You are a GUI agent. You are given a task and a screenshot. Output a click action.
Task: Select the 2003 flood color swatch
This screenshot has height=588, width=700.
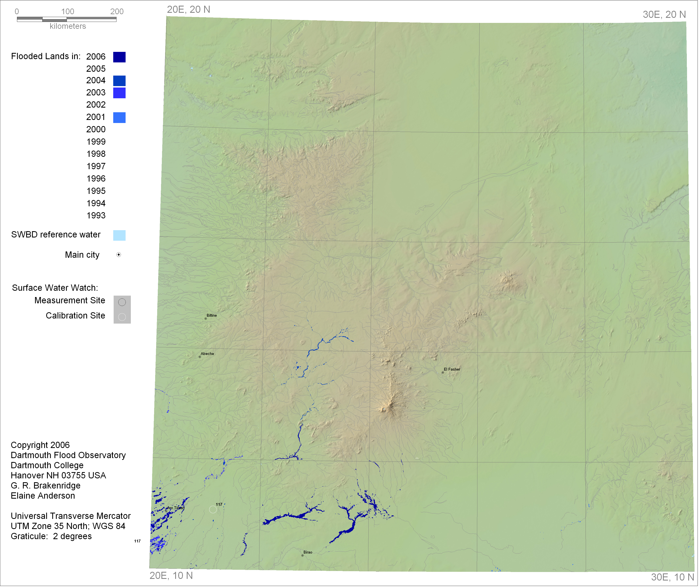pyautogui.click(x=120, y=93)
